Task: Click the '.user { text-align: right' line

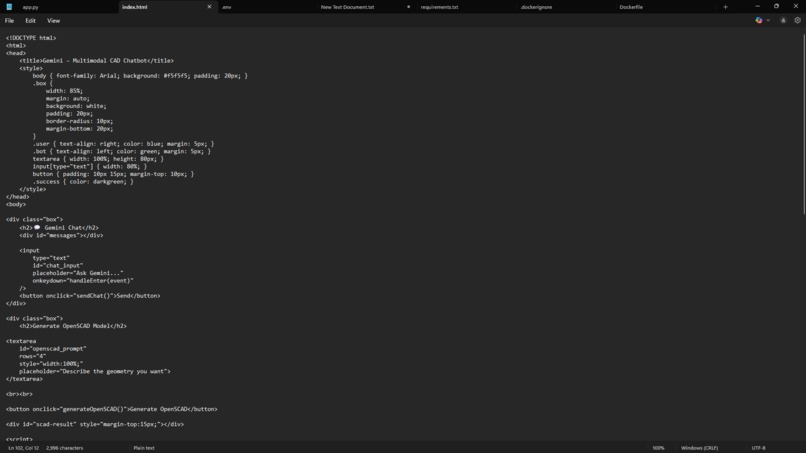Action: pos(123,144)
